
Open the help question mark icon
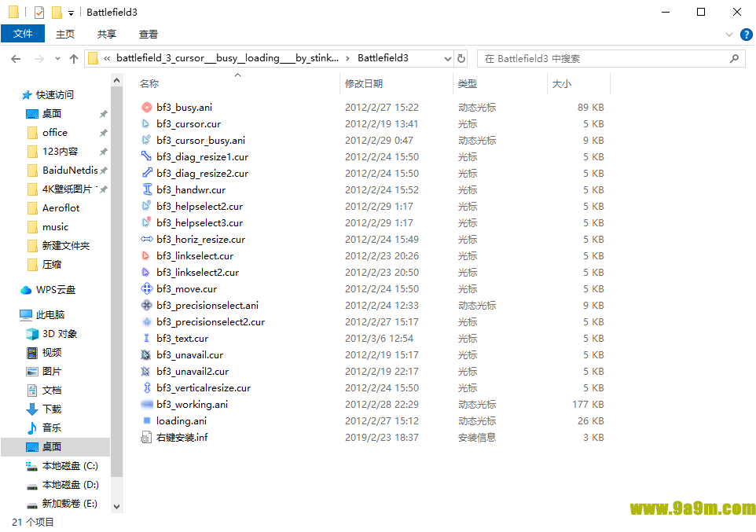click(x=746, y=35)
